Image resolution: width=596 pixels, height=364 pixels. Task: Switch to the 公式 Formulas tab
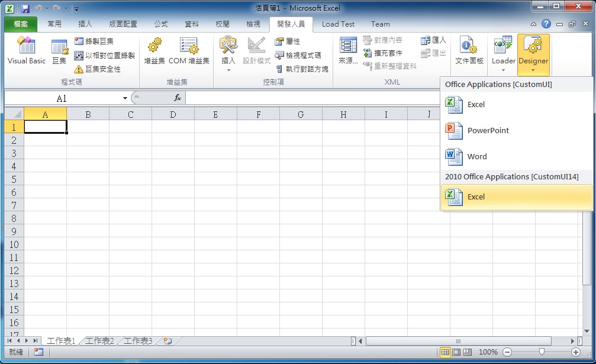(x=161, y=24)
